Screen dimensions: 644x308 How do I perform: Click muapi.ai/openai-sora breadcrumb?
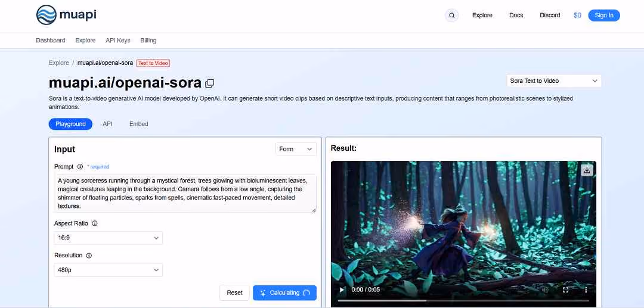pos(105,63)
